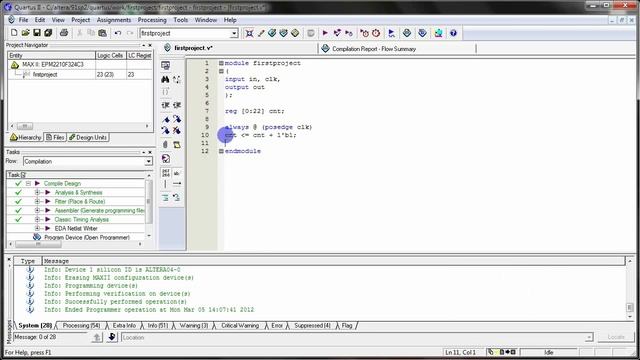This screenshot has height=360, width=640.
Task: Launch SOPC Builder from the toolbar
Action: pyautogui.click(x=438, y=33)
